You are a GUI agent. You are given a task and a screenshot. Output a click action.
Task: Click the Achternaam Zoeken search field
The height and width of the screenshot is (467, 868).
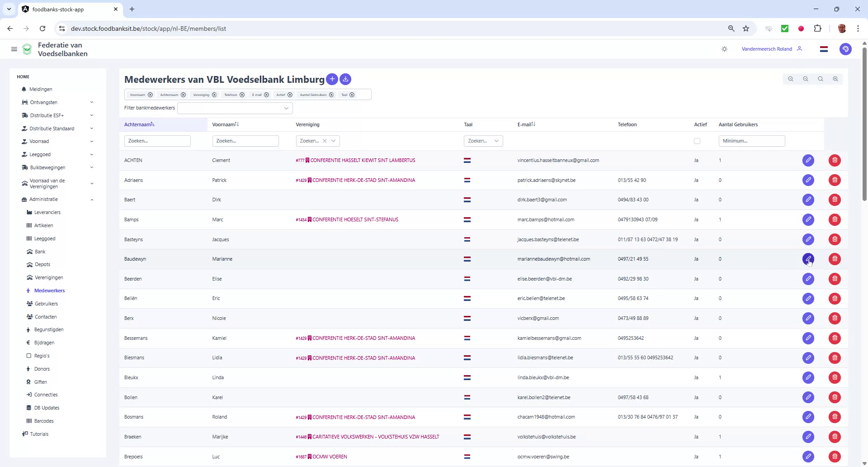157,141
